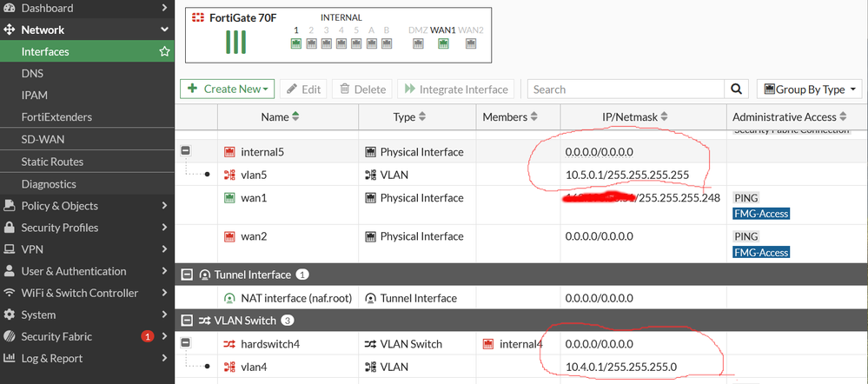This screenshot has width=868, height=384.
Task: Click the internal5 interface icon
Action: pyautogui.click(x=229, y=152)
